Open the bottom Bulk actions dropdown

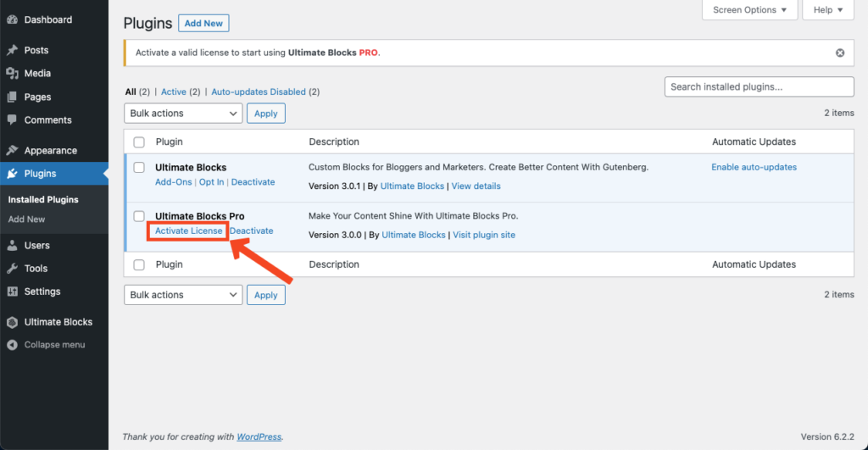point(183,294)
